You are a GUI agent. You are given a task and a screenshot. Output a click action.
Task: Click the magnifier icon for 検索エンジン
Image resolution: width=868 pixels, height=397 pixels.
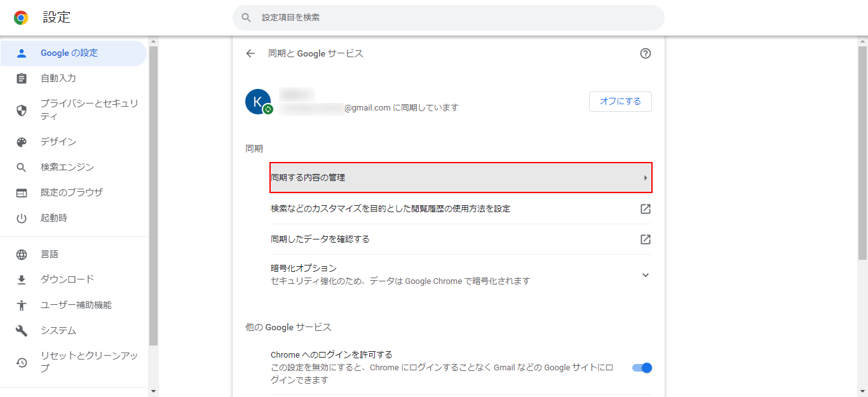pos(22,168)
